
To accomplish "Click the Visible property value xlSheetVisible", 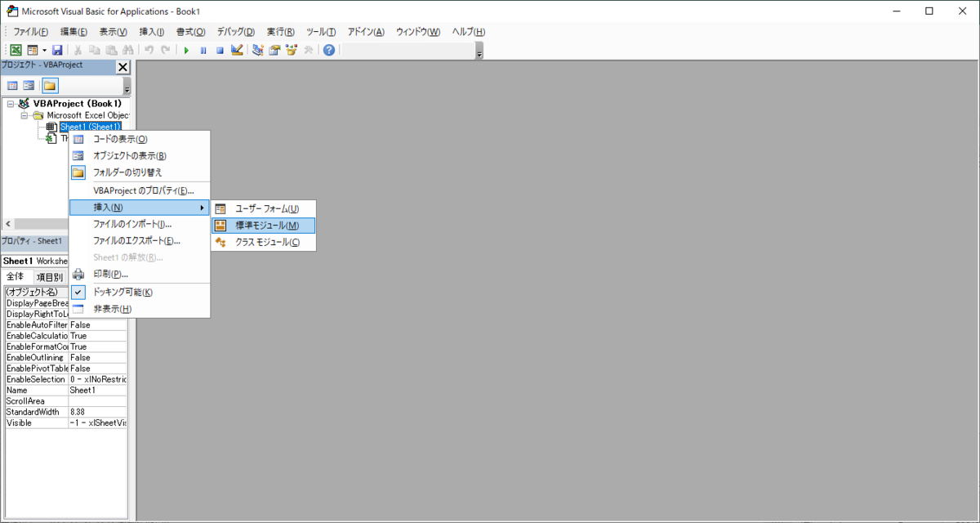I will [x=98, y=422].
